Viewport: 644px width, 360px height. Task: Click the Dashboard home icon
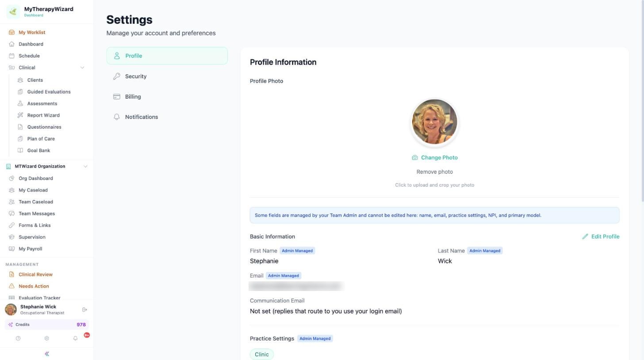11,44
